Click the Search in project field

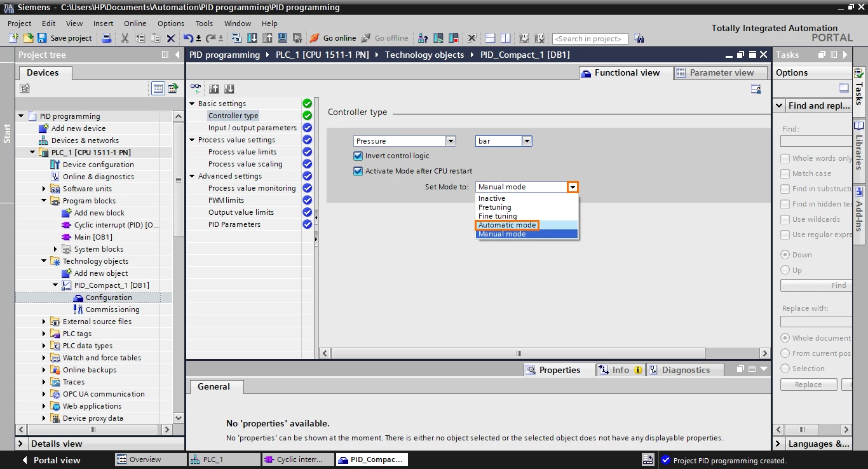(590, 39)
